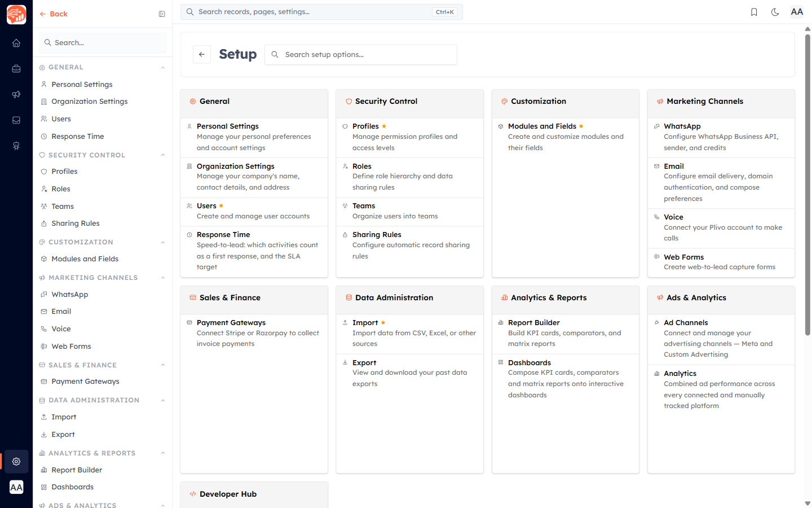Viewport: 812px width, 508px height.
Task: Click the star beside Modules and Fields card
Action: (x=581, y=126)
